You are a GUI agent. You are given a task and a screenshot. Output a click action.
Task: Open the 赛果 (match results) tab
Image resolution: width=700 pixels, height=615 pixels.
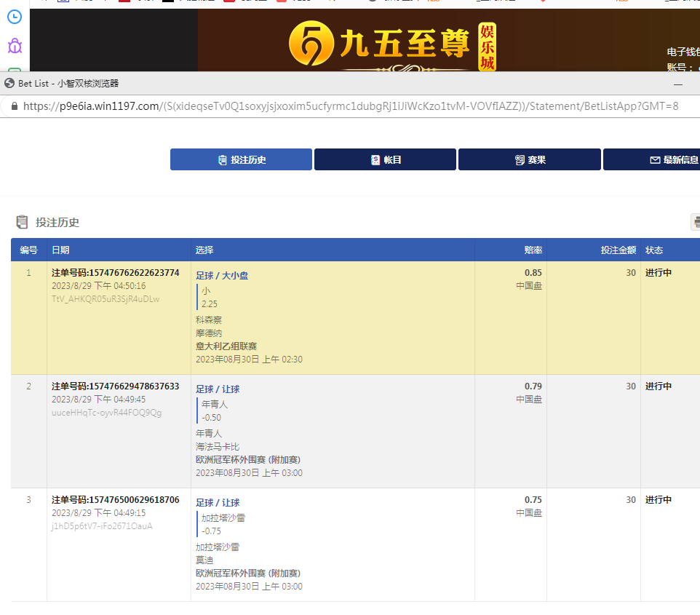click(529, 159)
